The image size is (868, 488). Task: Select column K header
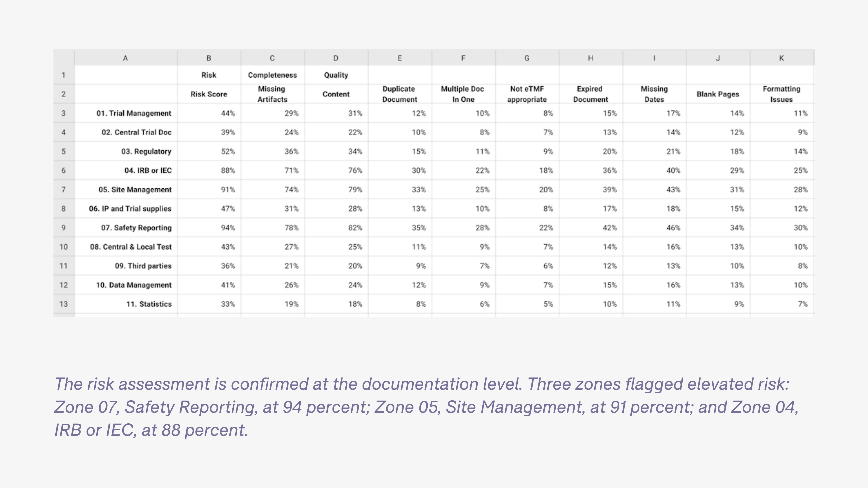782,58
